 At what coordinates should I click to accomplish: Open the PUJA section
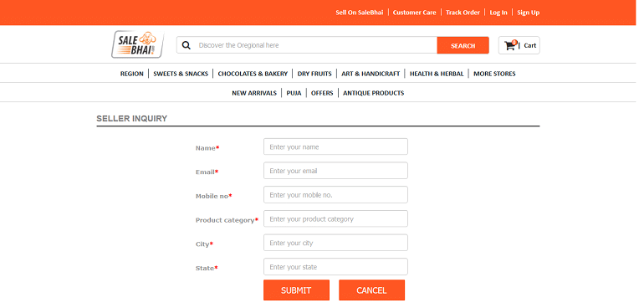[x=294, y=93]
